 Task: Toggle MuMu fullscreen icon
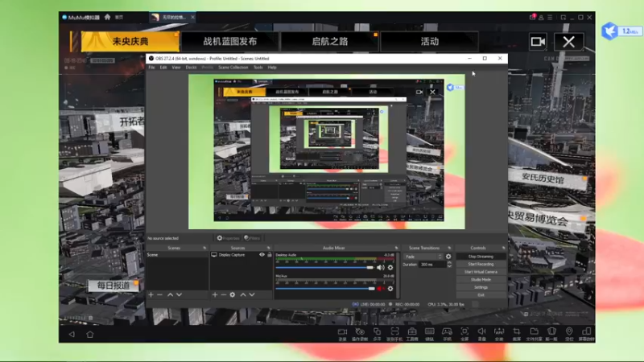point(464,334)
